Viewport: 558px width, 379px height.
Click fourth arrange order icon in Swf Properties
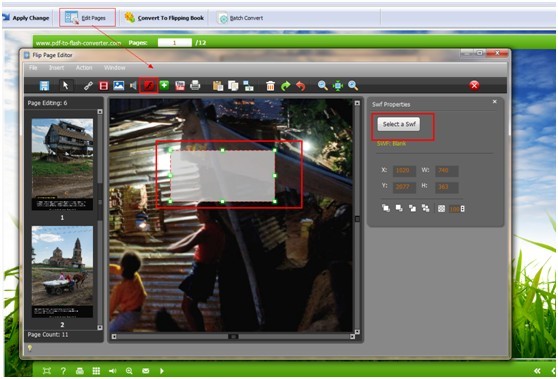click(426, 208)
